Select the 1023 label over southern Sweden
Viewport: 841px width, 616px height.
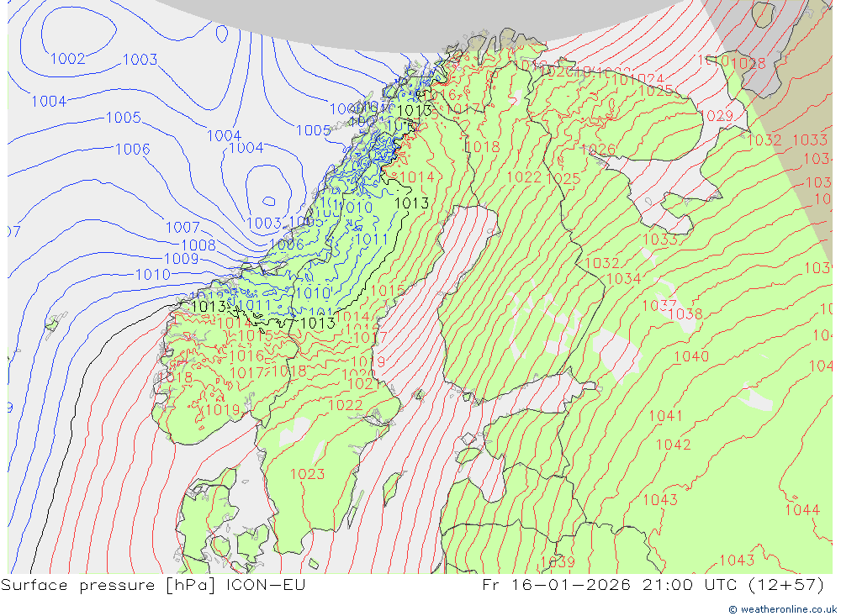click(307, 474)
